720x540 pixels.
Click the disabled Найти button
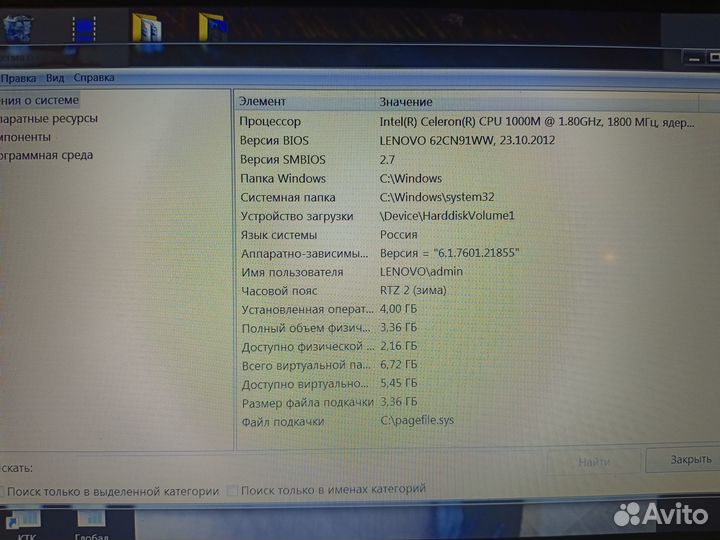594,461
